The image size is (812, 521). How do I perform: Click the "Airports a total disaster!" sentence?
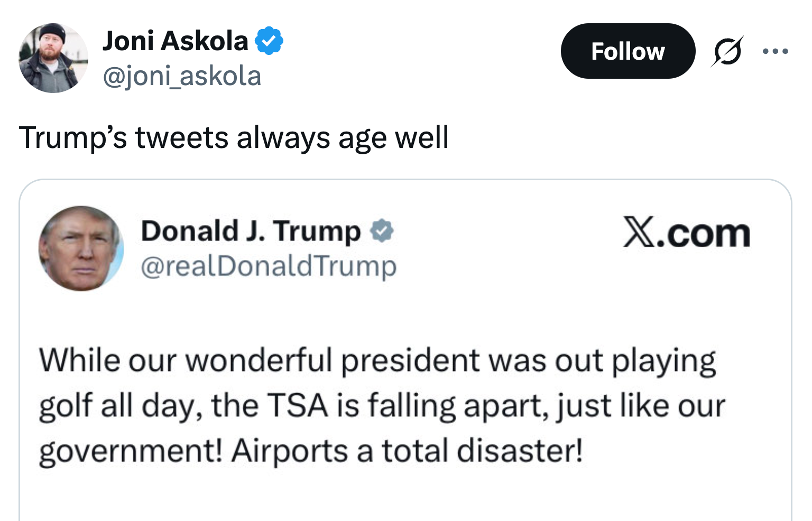coord(407,451)
